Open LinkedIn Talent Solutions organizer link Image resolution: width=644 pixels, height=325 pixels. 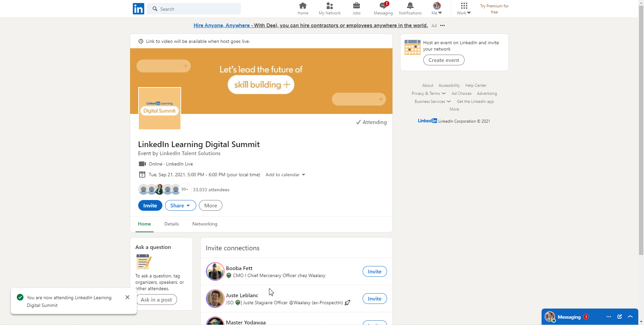pyautogui.click(x=190, y=153)
